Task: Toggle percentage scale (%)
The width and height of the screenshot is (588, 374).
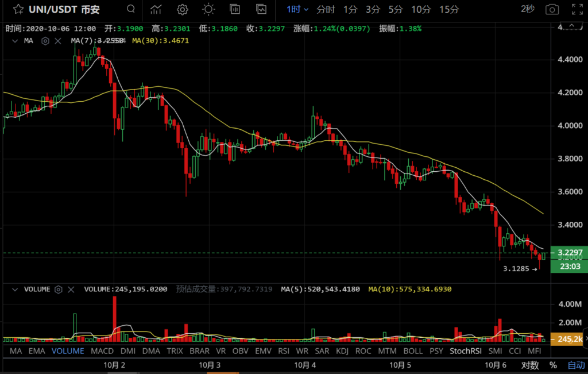Action: pos(553,365)
